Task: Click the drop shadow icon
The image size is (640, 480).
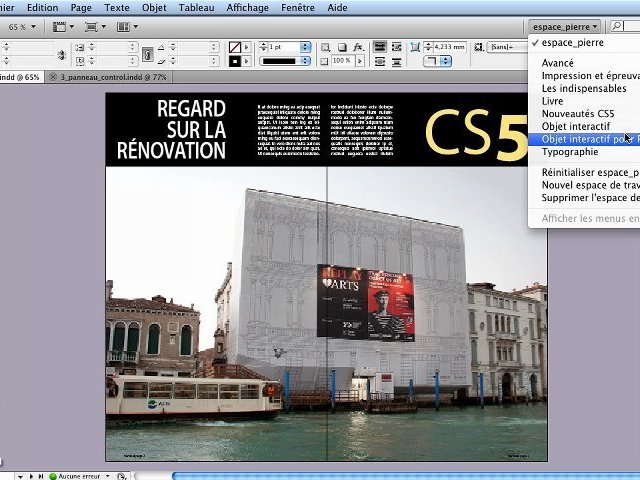Action: 342,47
